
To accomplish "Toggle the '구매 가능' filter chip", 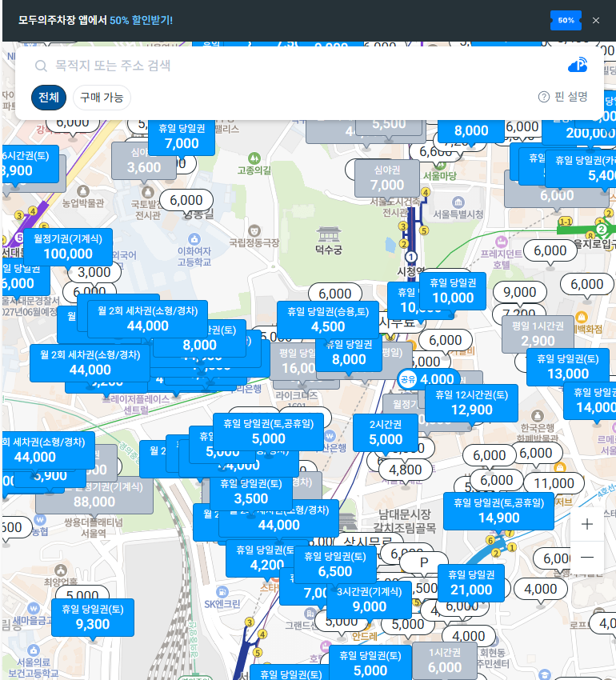I will tap(102, 98).
